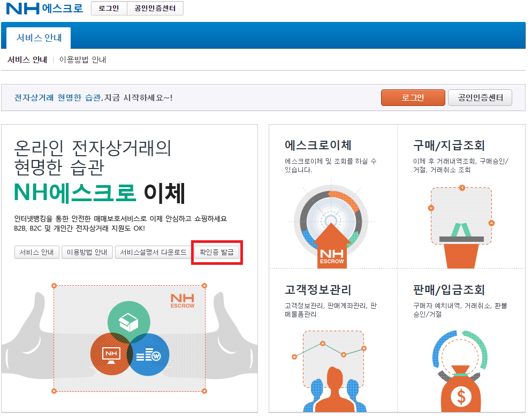Click the B2B, B2C 및 개인간 line
Screen dimensions: 532x420
click(x=79, y=228)
